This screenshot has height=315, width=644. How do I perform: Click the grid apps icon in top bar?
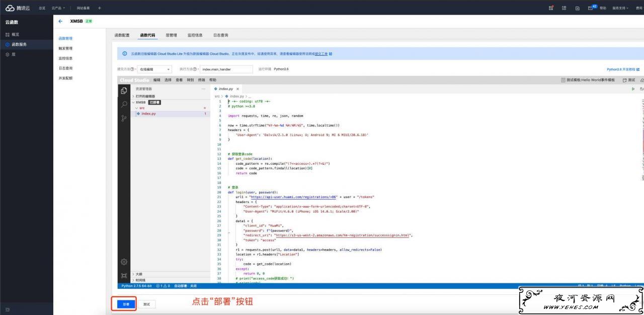(x=551, y=8)
